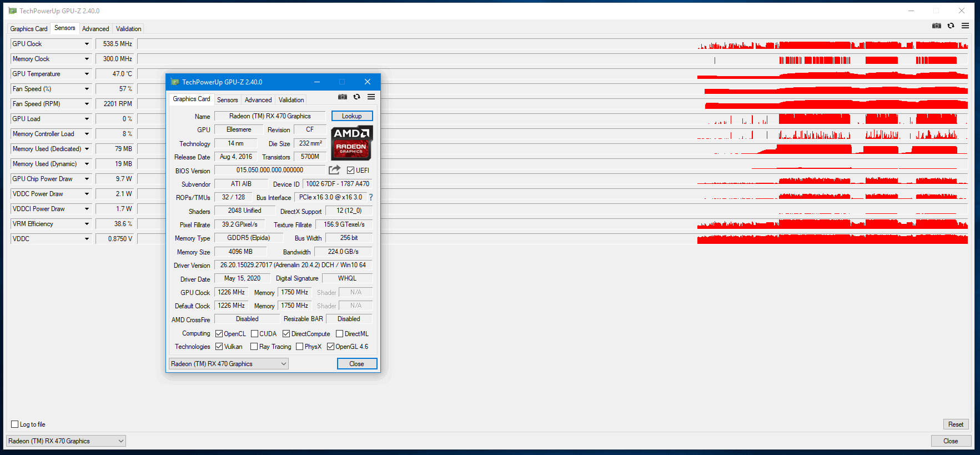This screenshot has width=980, height=455.
Task: Click the 47.0 °C temperature value
Action: [x=115, y=74]
